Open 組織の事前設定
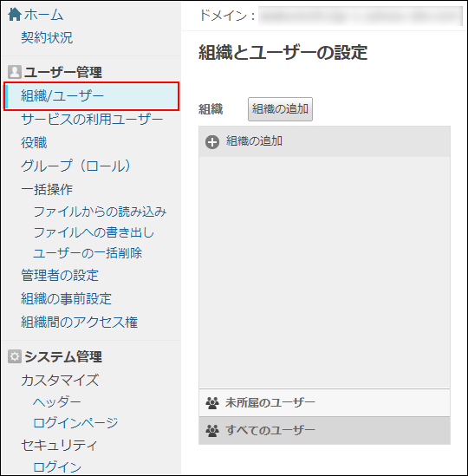Screen dimensions: 468x476 (66, 298)
